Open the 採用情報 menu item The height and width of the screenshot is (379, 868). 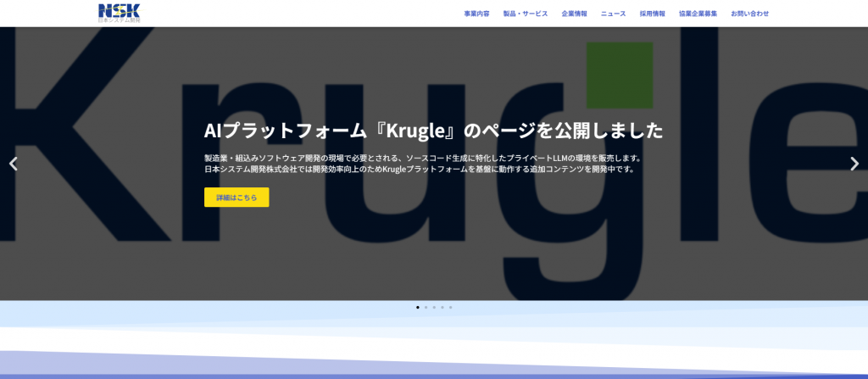653,14
